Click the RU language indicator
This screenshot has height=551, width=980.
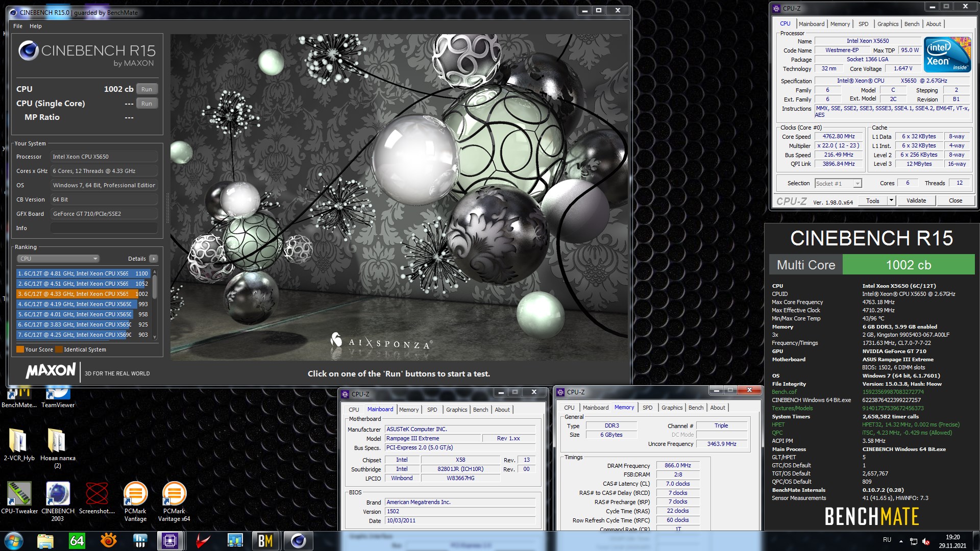click(x=887, y=540)
